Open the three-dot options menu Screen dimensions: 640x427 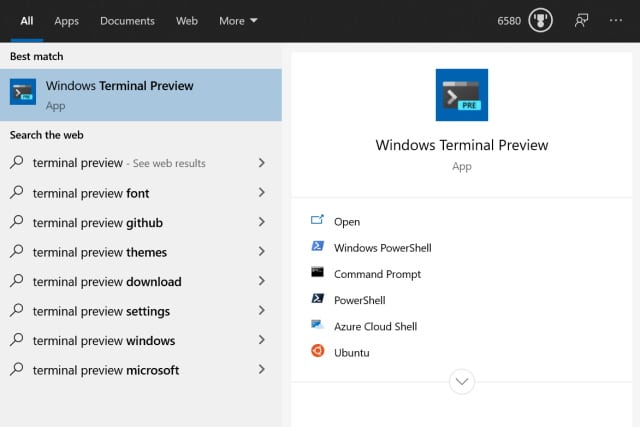click(x=616, y=21)
